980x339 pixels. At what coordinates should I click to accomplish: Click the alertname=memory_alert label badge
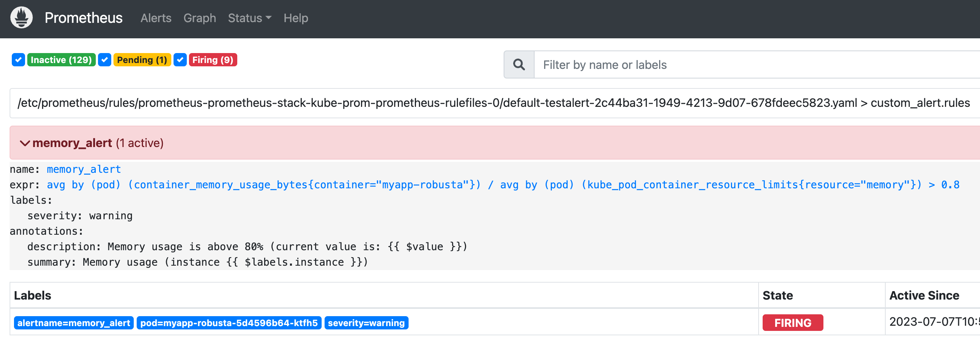(74, 323)
